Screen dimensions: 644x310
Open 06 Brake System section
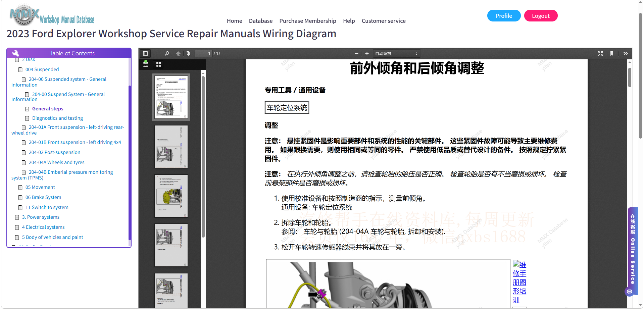[43, 197]
